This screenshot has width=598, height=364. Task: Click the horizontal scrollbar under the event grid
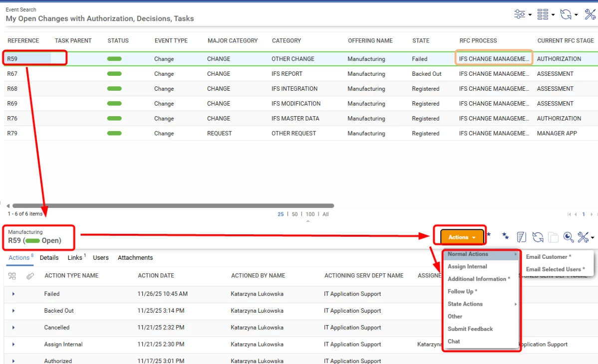coord(173,205)
